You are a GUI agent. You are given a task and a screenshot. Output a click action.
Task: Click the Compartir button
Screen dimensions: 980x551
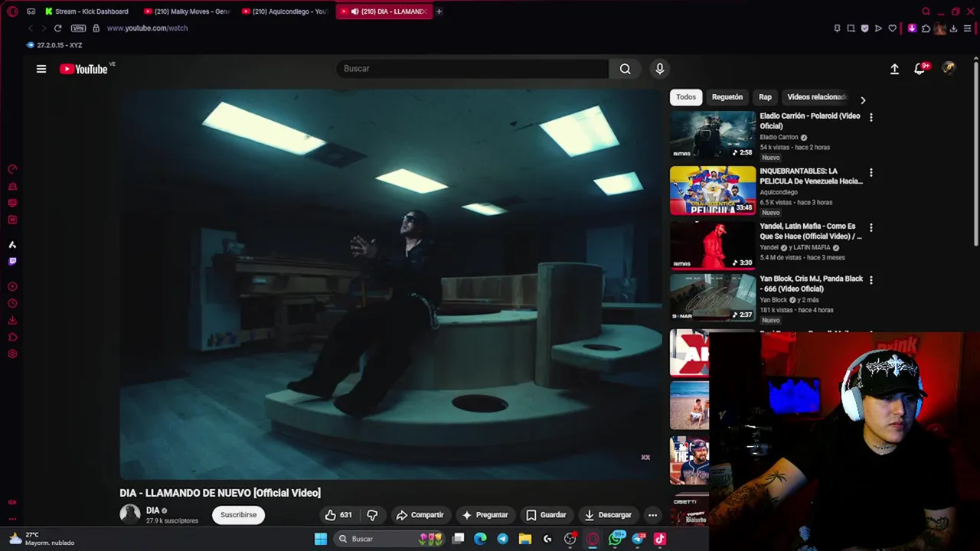pyautogui.click(x=420, y=515)
